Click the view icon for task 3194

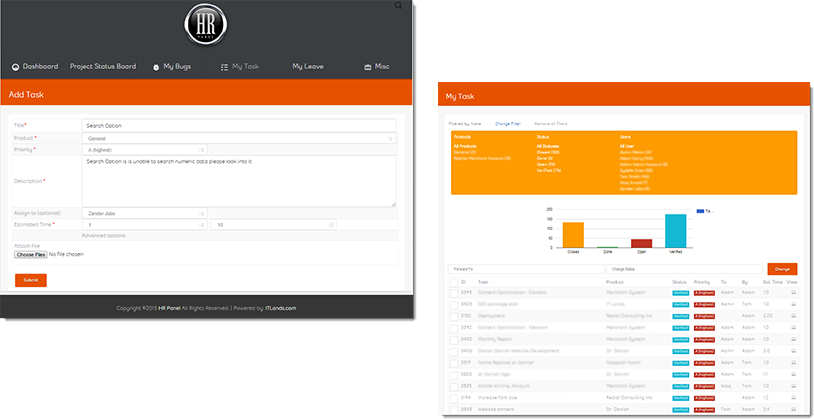click(x=793, y=398)
